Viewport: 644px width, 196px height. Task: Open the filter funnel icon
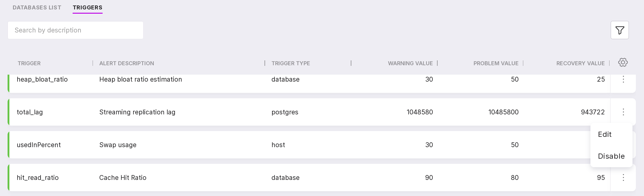619,30
